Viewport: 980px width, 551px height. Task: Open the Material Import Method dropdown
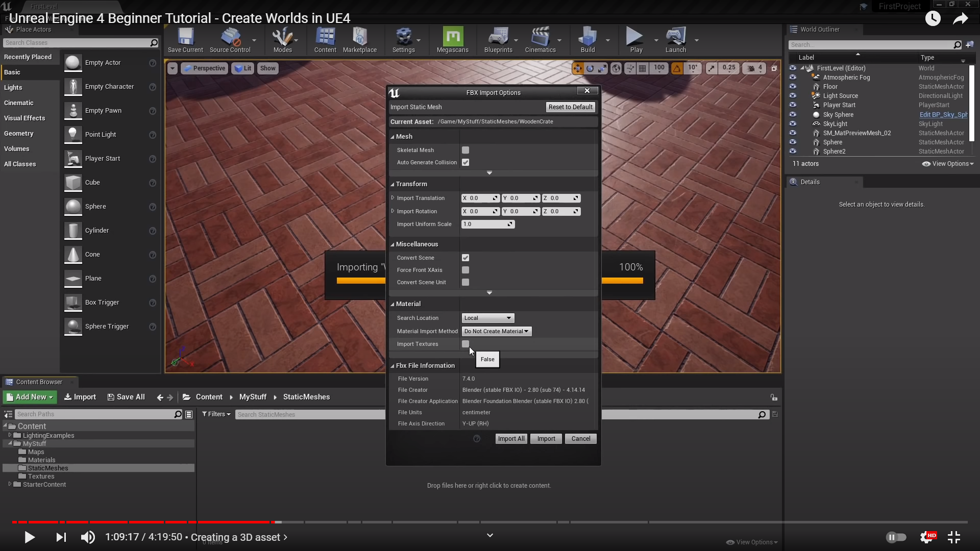click(x=496, y=331)
